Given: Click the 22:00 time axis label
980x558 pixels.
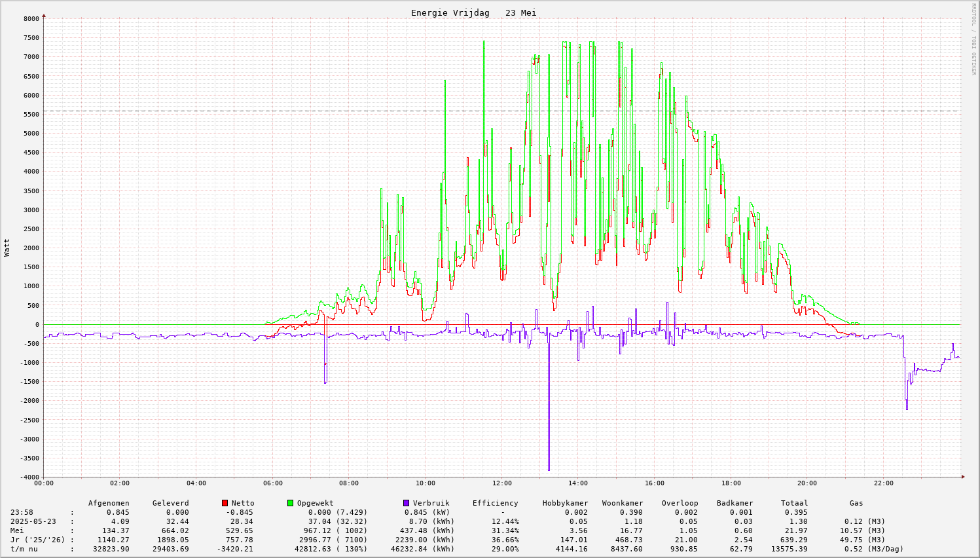Looking at the screenshot, I should pos(883,483).
